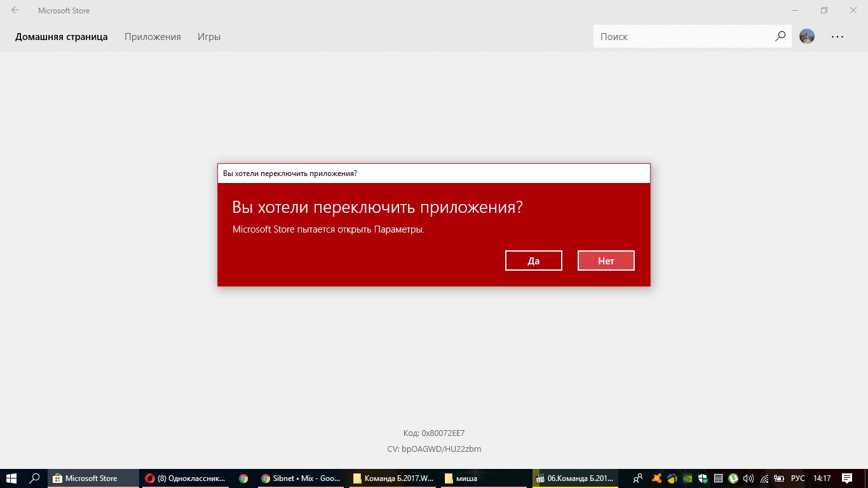
Task: Open the People tray icon
Action: point(638,478)
